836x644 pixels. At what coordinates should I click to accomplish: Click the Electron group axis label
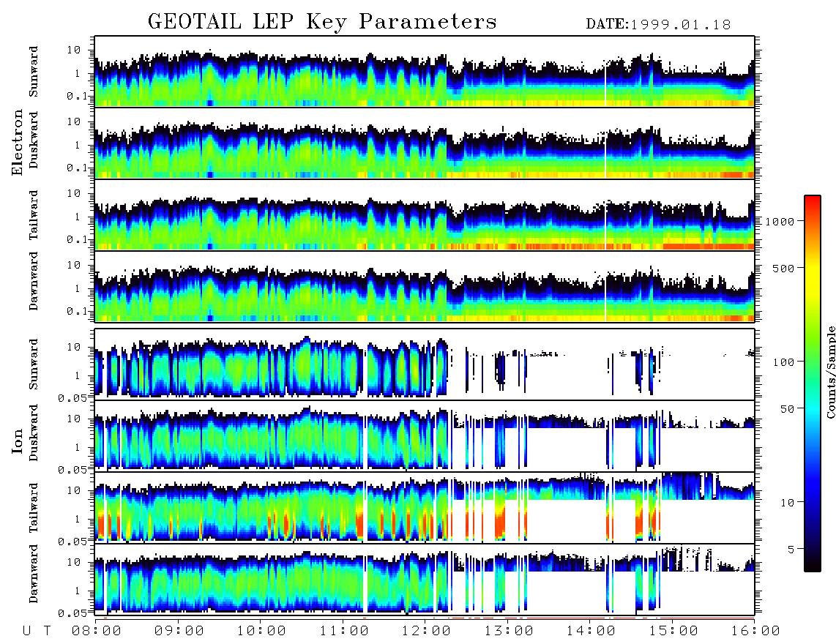click(18, 142)
